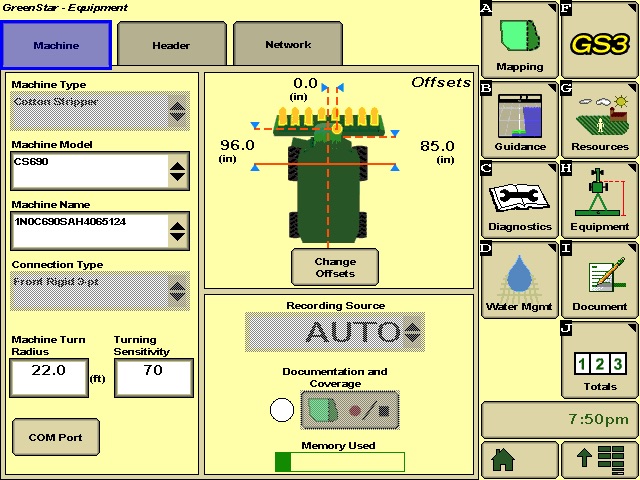Select the Machine Turn Radius field
The image size is (640, 480).
49,377
